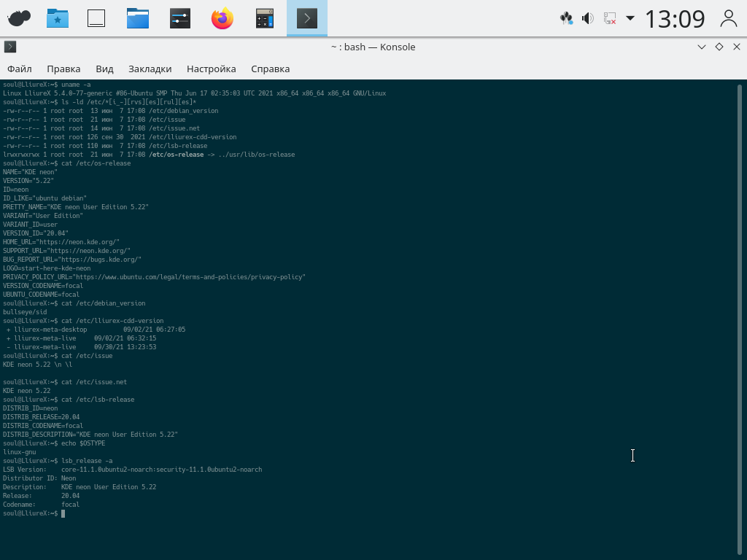Click the "/etc/lliurex-cdd-version" row in the ls listing
Viewport: 747px width, 560px height.
pyautogui.click(x=120, y=136)
